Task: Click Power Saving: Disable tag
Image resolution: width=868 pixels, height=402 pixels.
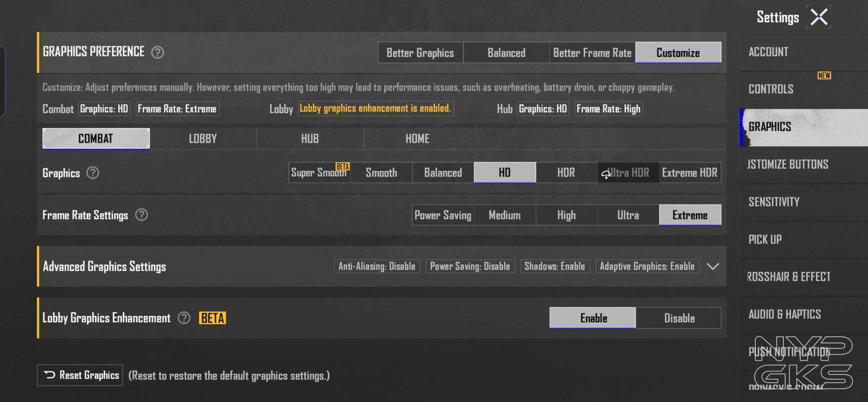Action: coord(470,267)
